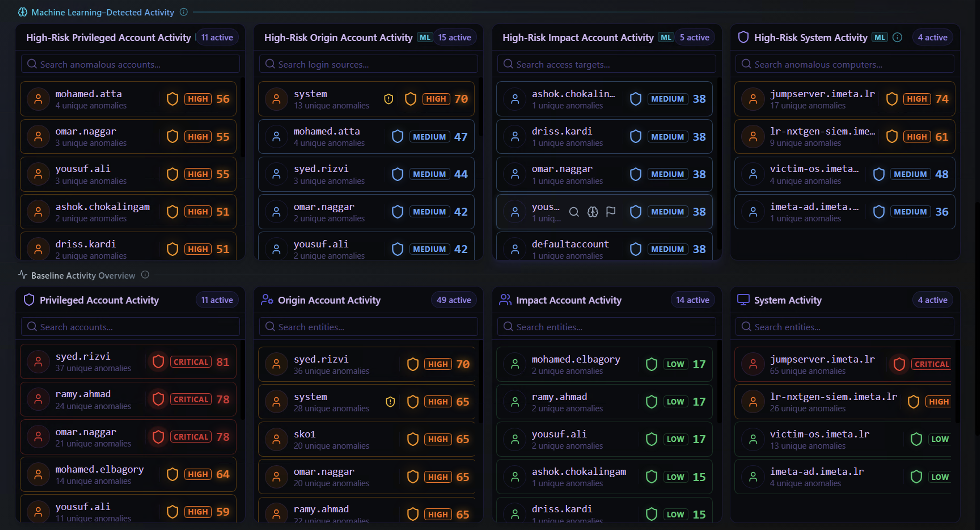Click the shield icon beside Privileged Account Activity title
This screenshot has height=530, width=980.
pos(29,300)
